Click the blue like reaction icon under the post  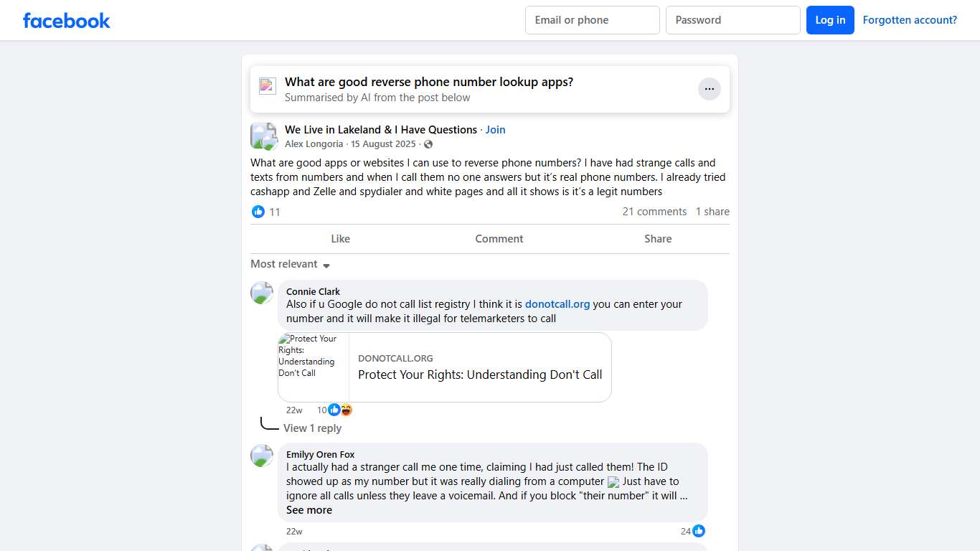point(258,212)
